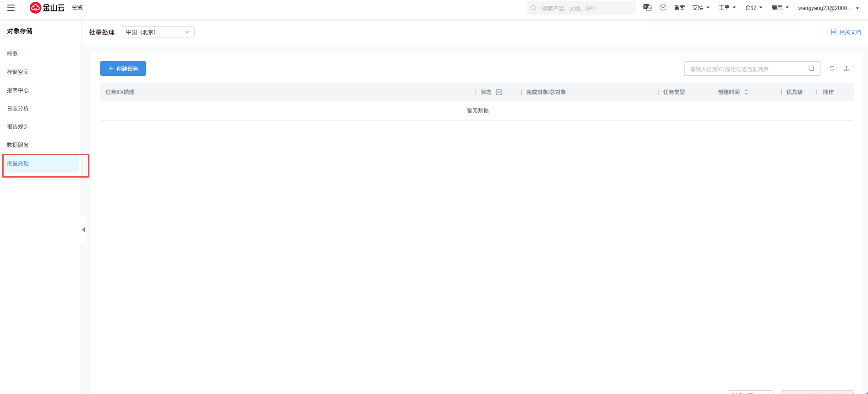Click the 对象存储 sidebar title
The image size is (868, 394).
[20, 31]
